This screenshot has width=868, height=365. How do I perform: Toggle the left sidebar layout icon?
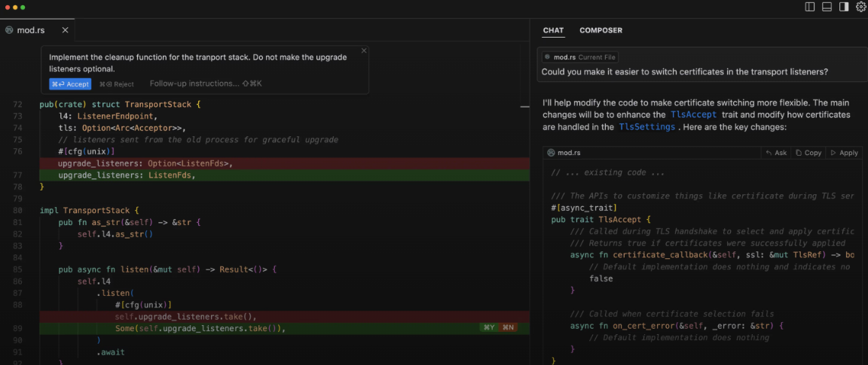(x=810, y=8)
